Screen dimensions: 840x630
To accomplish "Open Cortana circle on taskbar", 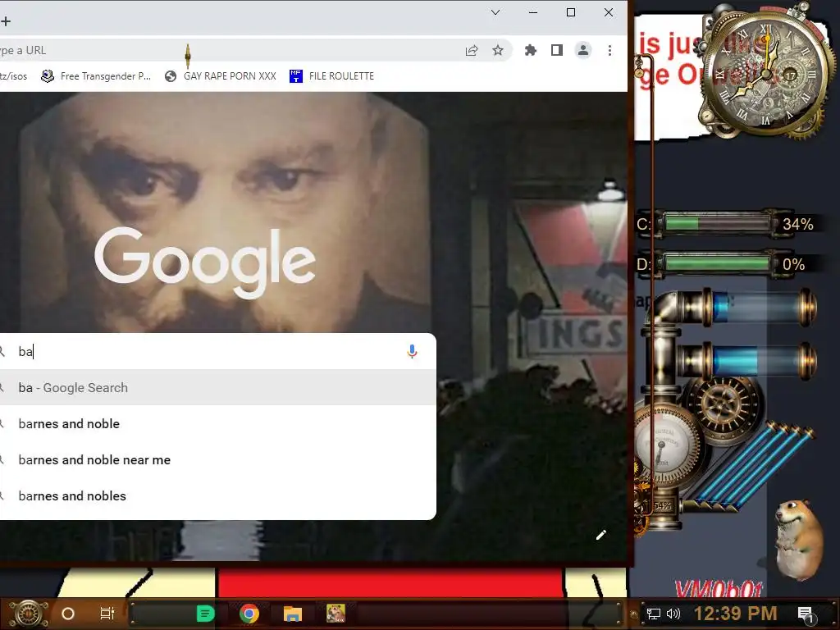I will pos(68,614).
